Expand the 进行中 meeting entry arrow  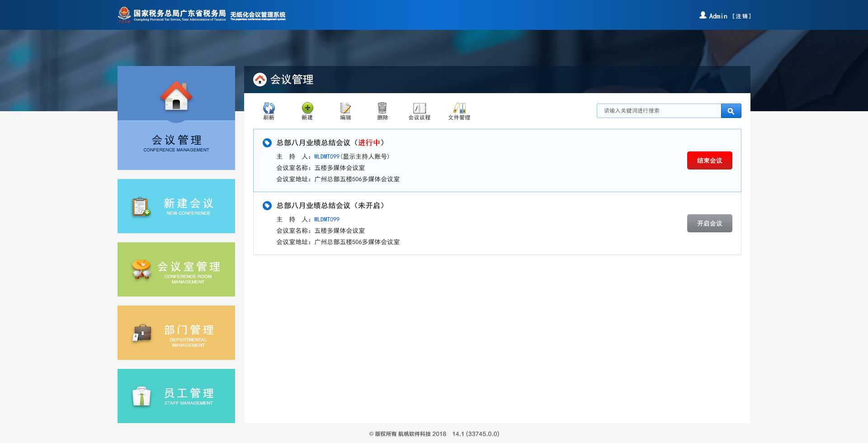point(266,142)
